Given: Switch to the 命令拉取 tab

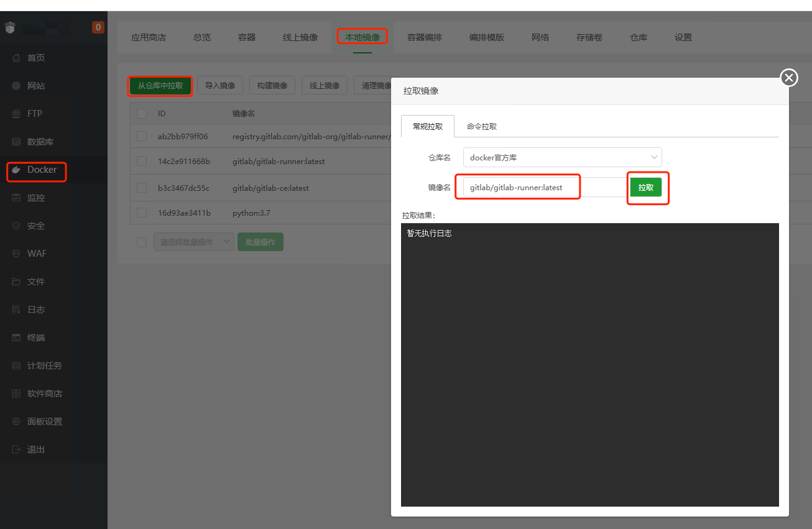Looking at the screenshot, I should click(x=482, y=126).
